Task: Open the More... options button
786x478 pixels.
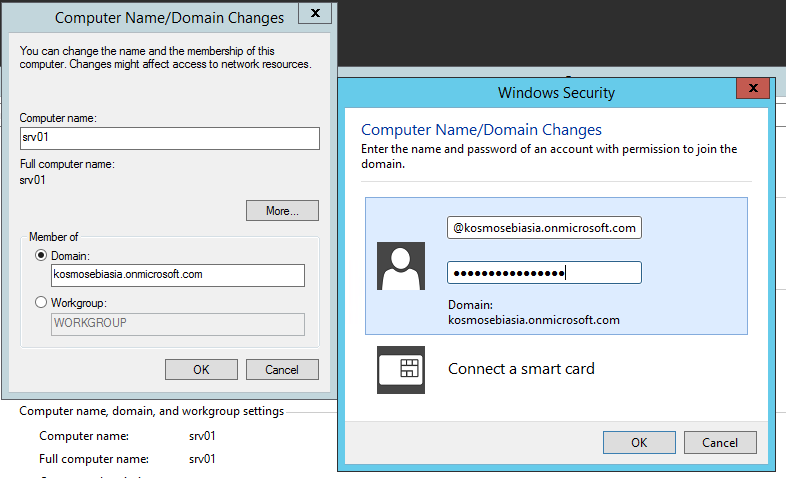Action: 282,211
